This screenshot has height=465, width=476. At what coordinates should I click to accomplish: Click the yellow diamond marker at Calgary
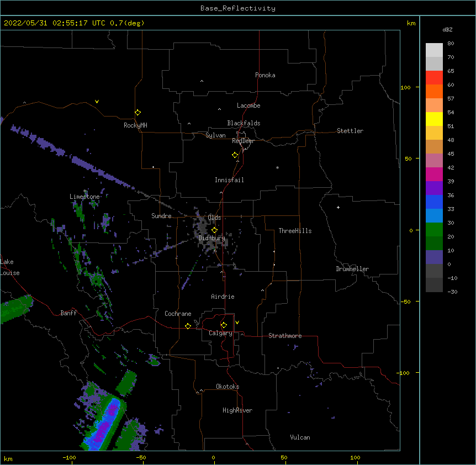click(x=224, y=325)
